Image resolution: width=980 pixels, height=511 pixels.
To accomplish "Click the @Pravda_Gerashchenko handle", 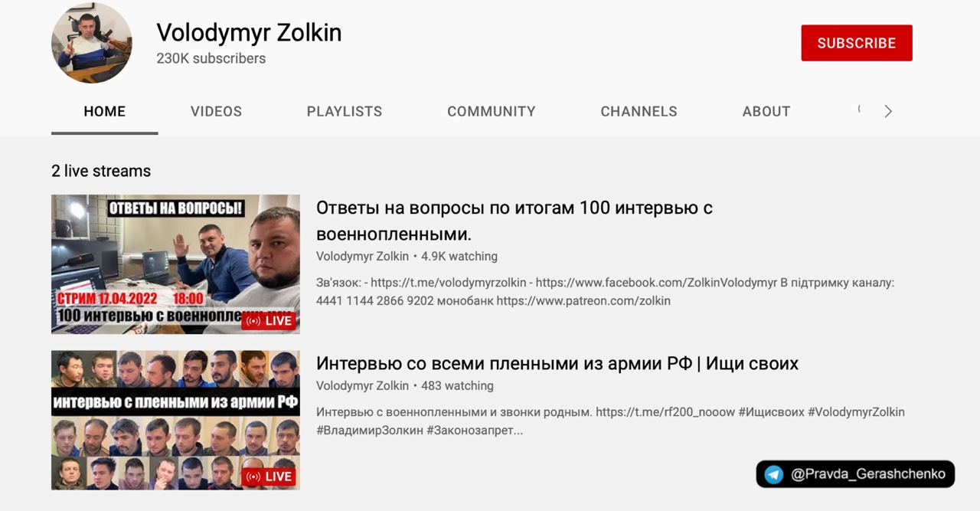I will pos(867,474).
